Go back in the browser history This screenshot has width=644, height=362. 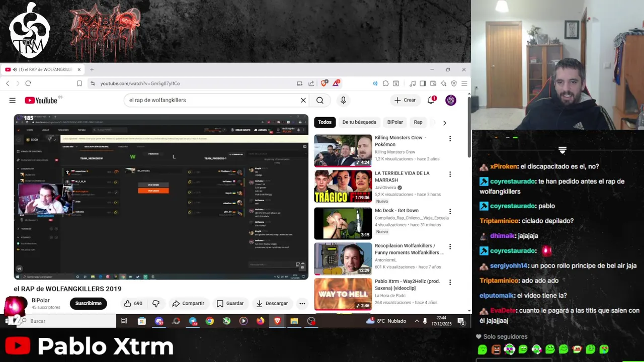[8, 83]
